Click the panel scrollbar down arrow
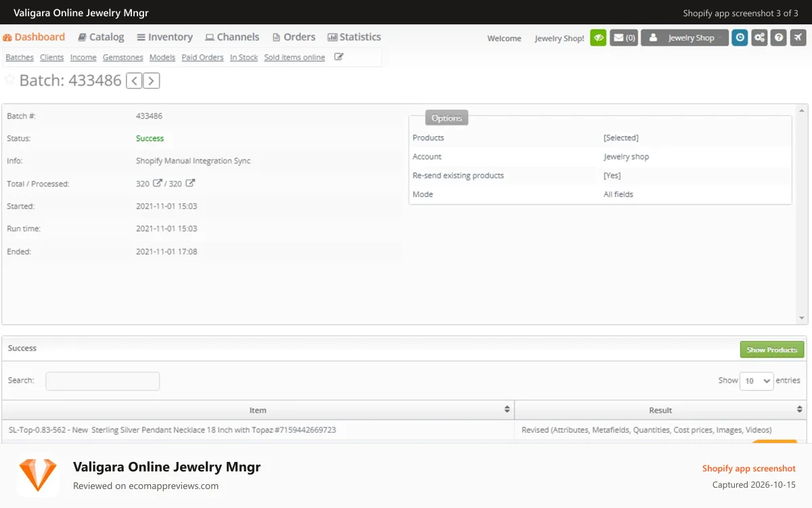Image resolution: width=812 pixels, height=508 pixels. [x=803, y=318]
